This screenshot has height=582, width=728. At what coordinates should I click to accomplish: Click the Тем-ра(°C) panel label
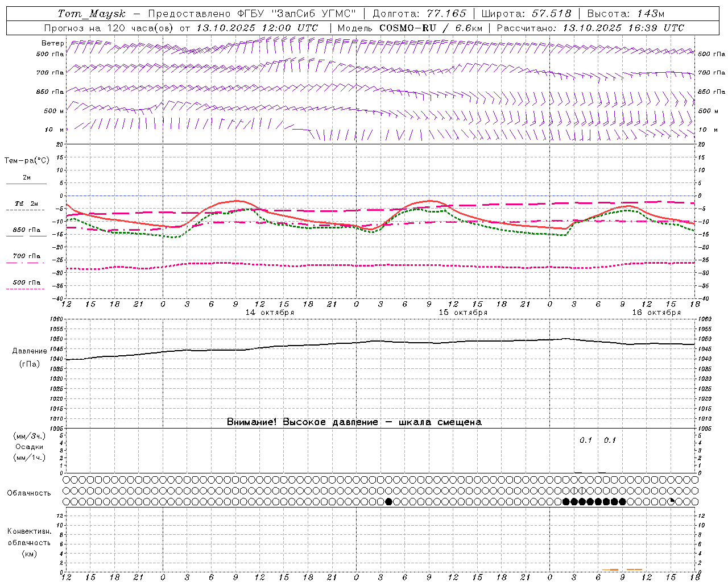tap(27, 160)
